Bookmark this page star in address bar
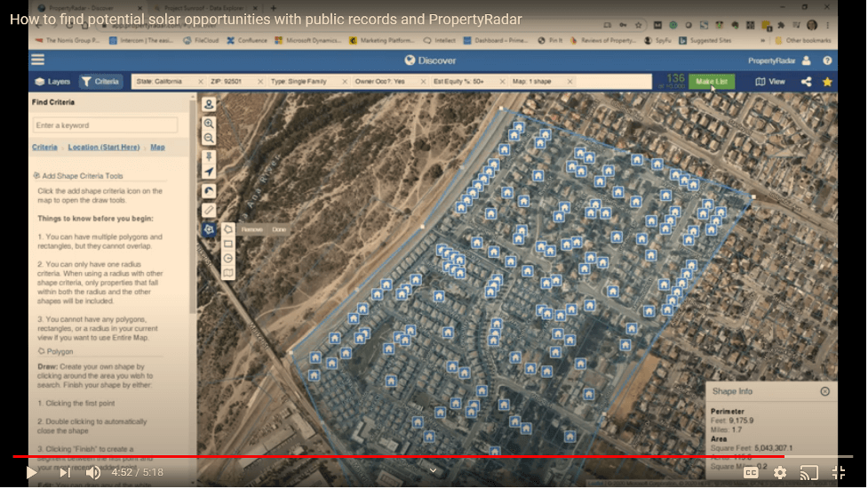 638,25
